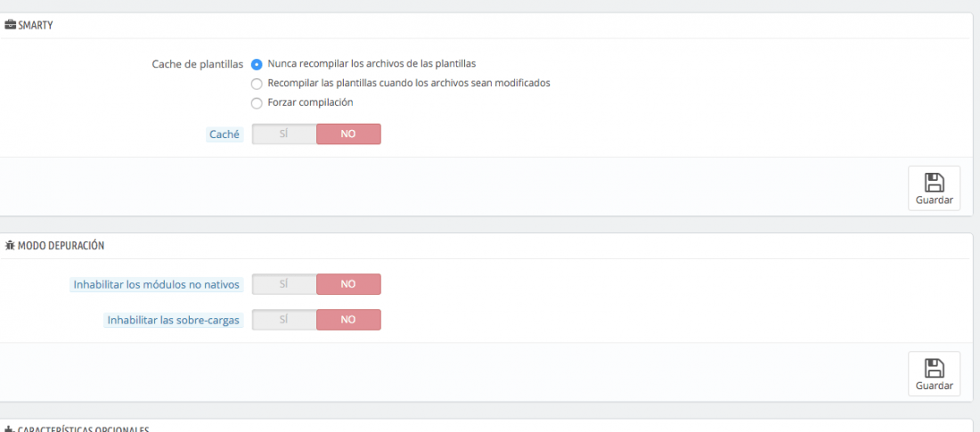This screenshot has width=980, height=432.
Task: Click the floppy disk Guardar icon in the Smarty panel
Action: click(934, 183)
